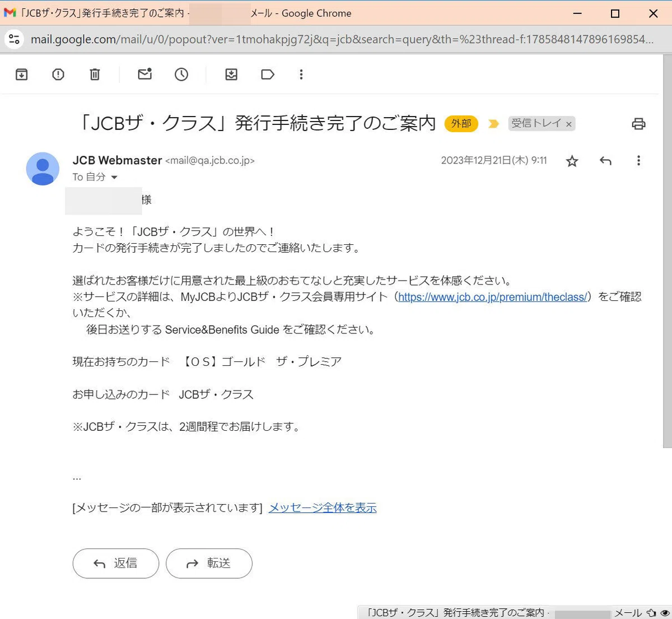Click the 外部 label badge

point(461,123)
